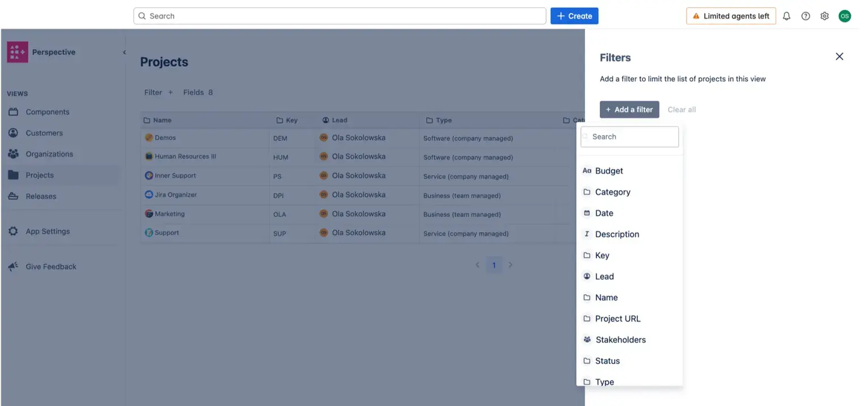Open the help question mark icon
This screenshot has height=406, width=868.
805,16
